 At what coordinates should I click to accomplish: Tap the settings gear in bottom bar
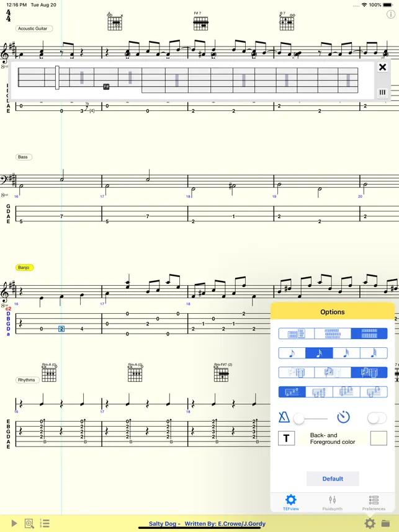click(x=370, y=523)
